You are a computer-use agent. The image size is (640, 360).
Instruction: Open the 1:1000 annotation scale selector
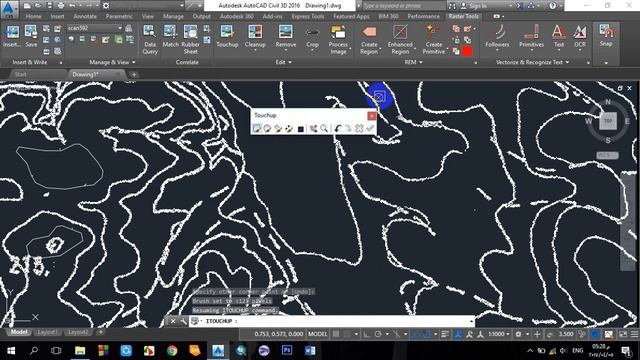click(499, 334)
